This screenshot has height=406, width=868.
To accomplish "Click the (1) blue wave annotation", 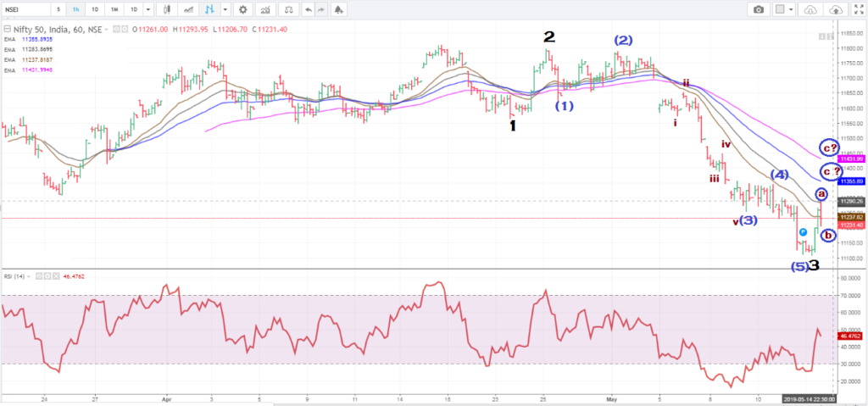I will click(x=565, y=105).
